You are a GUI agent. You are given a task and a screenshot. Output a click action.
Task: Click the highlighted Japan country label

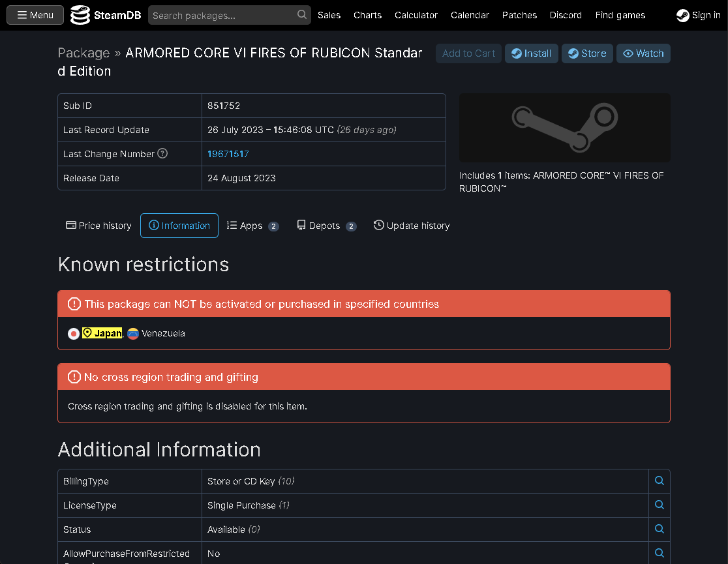[x=102, y=333]
